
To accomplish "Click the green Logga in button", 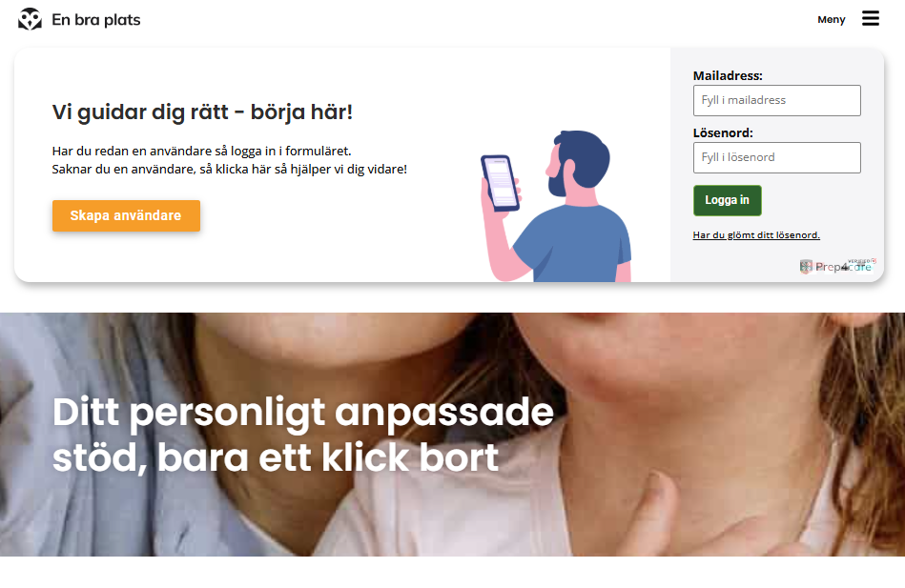I will (728, 200).
